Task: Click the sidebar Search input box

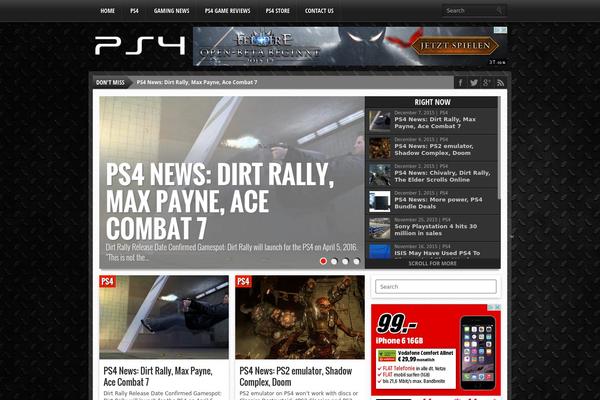Action: [436, 286]
